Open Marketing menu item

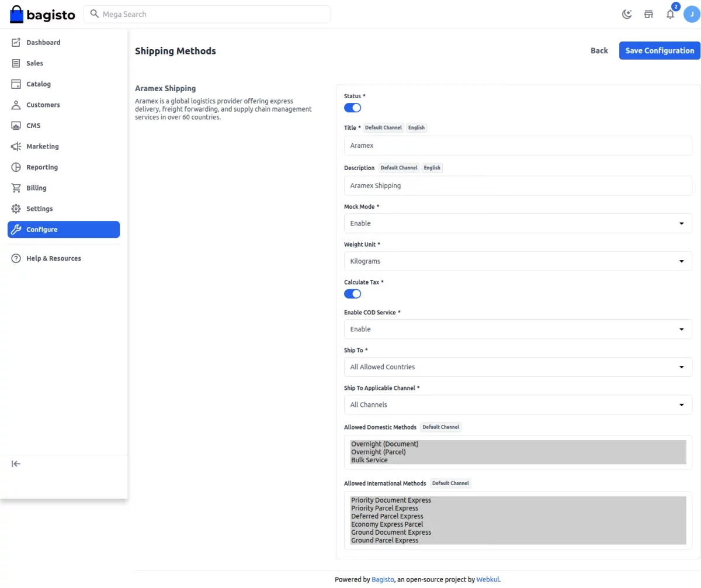tap(64, 146)
